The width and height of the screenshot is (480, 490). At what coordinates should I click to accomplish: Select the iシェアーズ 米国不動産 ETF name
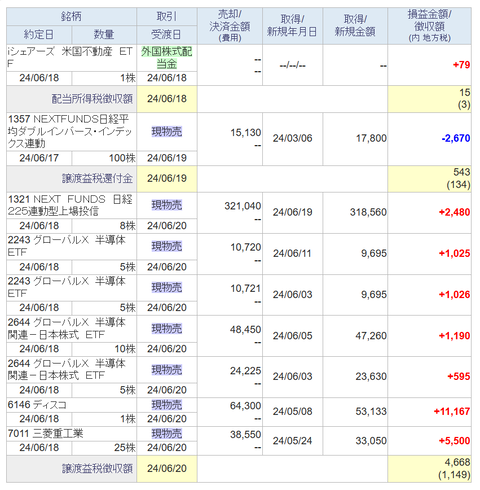70,57
